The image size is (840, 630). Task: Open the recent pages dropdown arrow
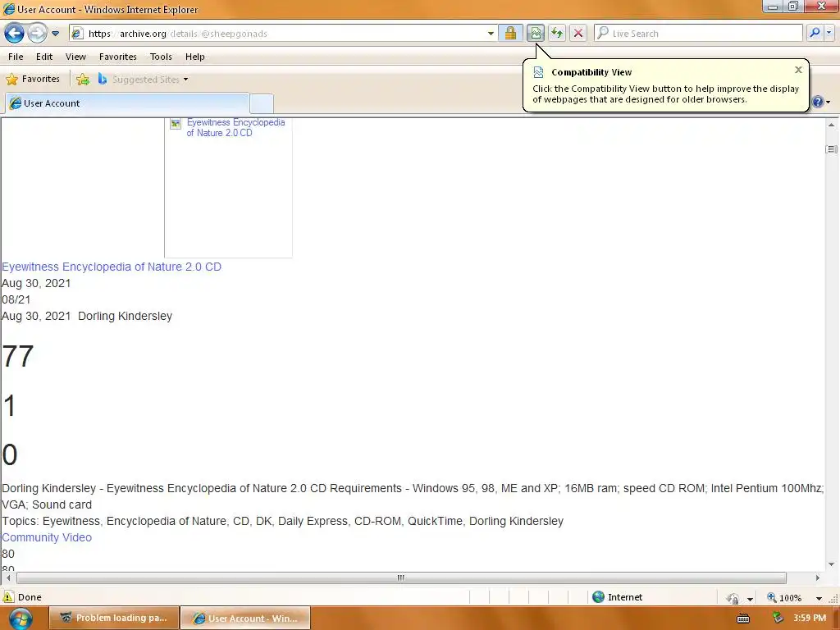click(x=55, y=33)
